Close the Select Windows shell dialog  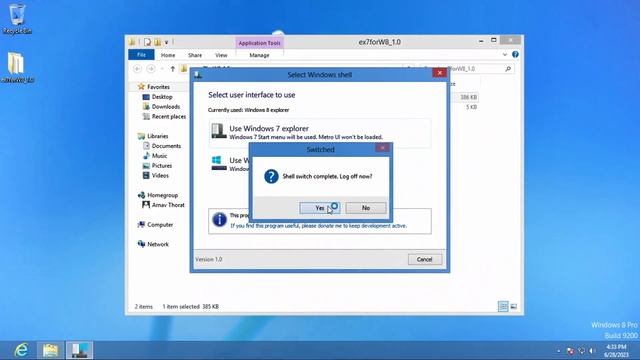[x=440, y=73]
